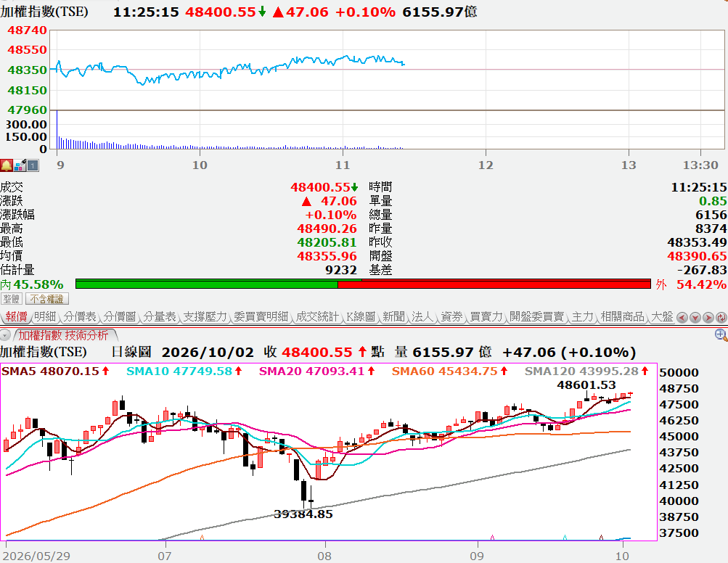Click the SMA5 48070.15 indicator label
Screen dimensions: 728x563
[x=55, y=371]
